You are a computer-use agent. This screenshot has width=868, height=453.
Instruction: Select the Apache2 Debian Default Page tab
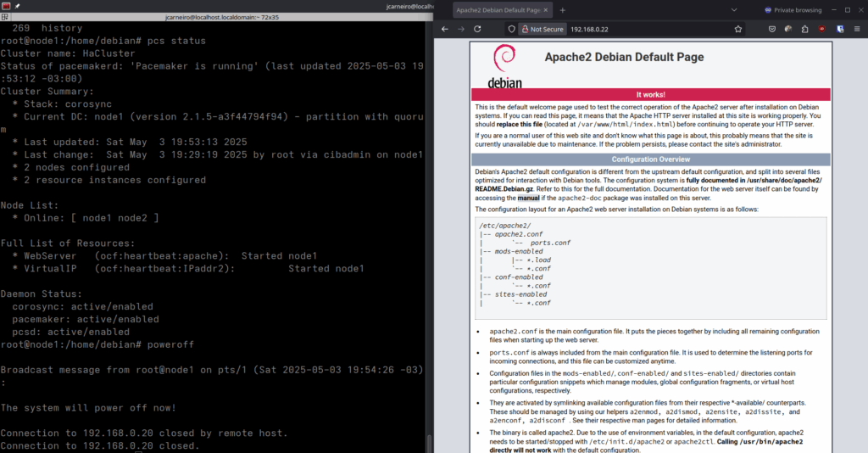(x=503, y=10)
